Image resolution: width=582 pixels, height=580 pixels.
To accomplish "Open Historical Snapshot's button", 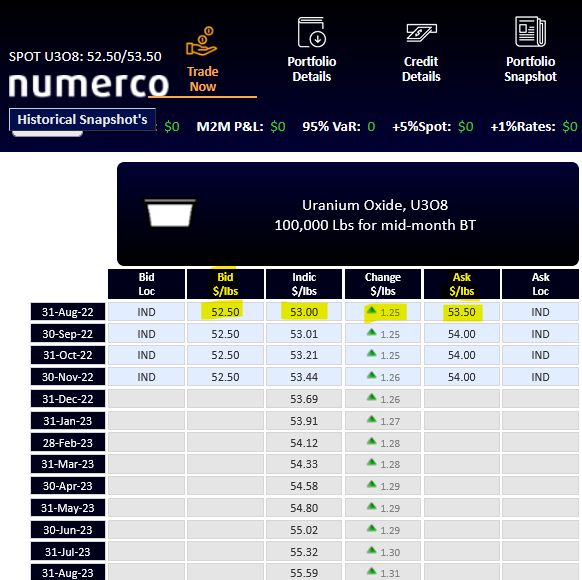I will coord(82,119).
